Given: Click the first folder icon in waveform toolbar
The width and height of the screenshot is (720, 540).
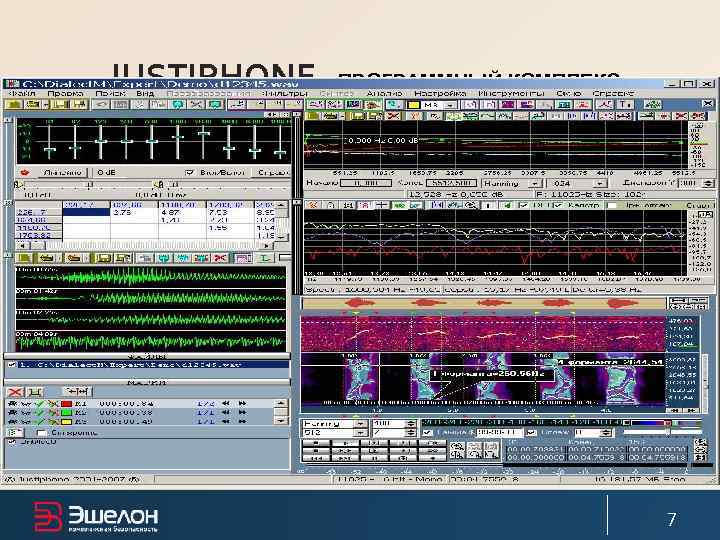Looking at the screenshot, I should click(24, 258).
